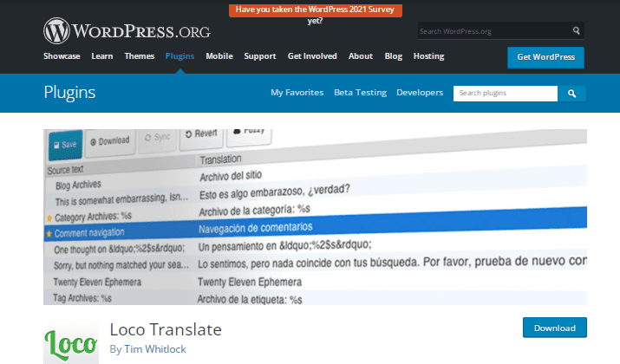This screenshot has width=620, height=364.
Task: Focus the Search plugins field
Action: (x=506, y=94)
